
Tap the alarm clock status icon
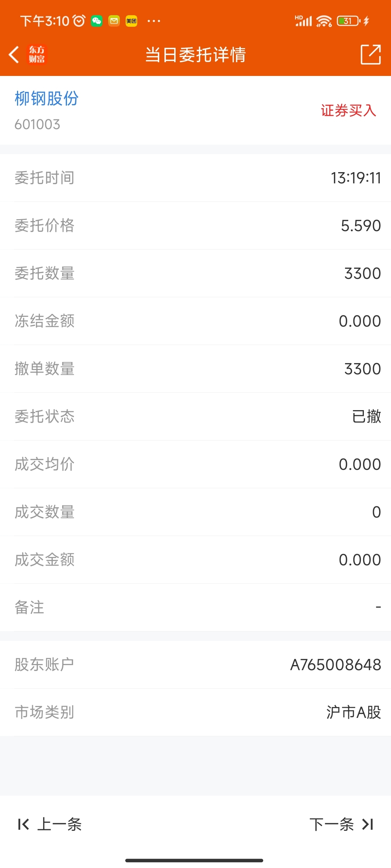pyautogui.click(x=79, y=21)
